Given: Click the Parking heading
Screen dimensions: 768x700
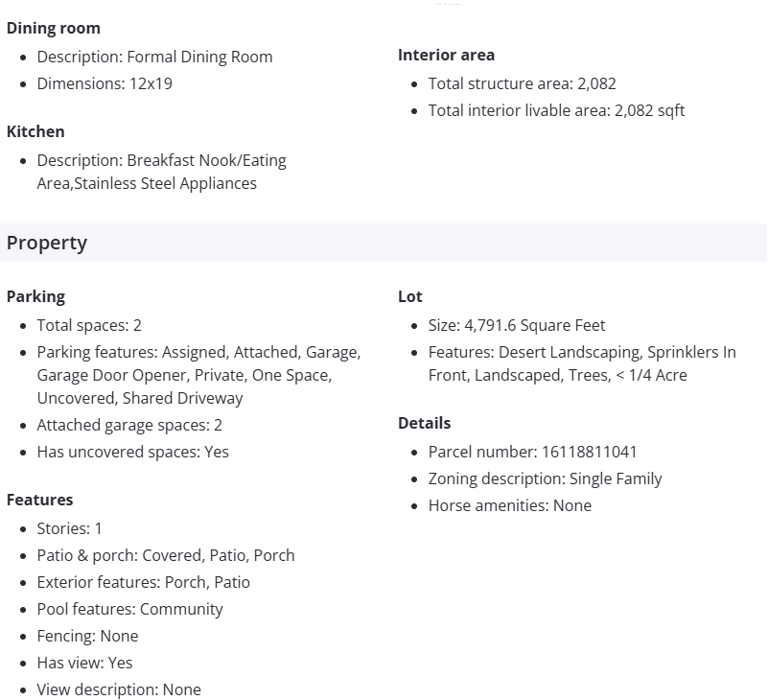Looking at the screenshot, I should pyautogui.click(x=35, y=296).
